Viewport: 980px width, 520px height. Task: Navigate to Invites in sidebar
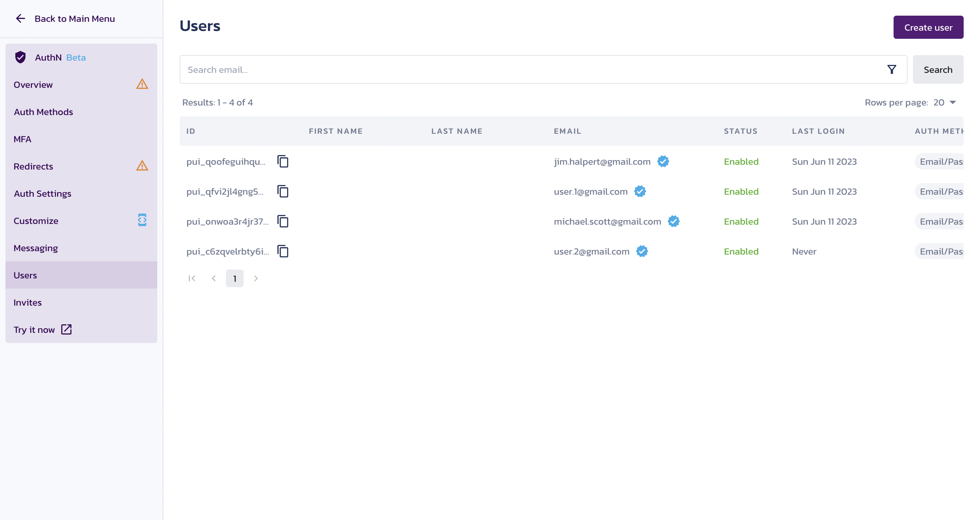click(28, 303)
